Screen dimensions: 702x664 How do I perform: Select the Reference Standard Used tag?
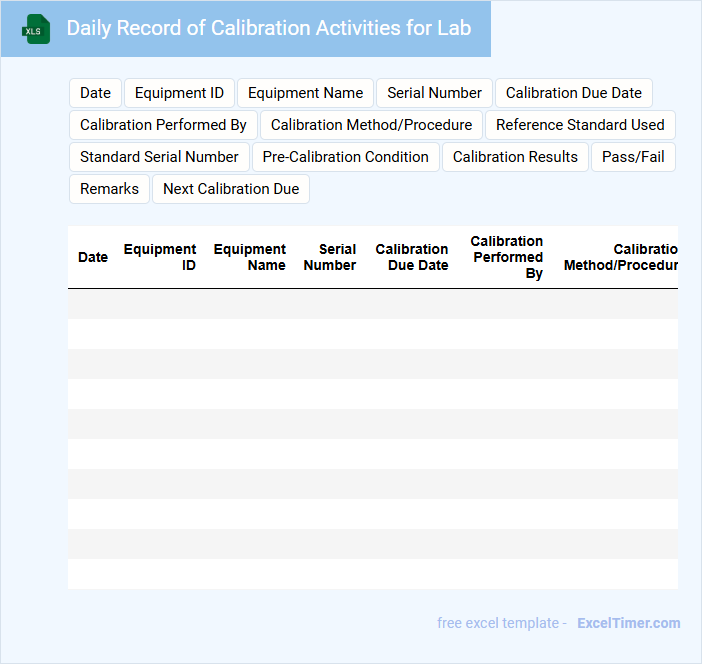(580, 125)
